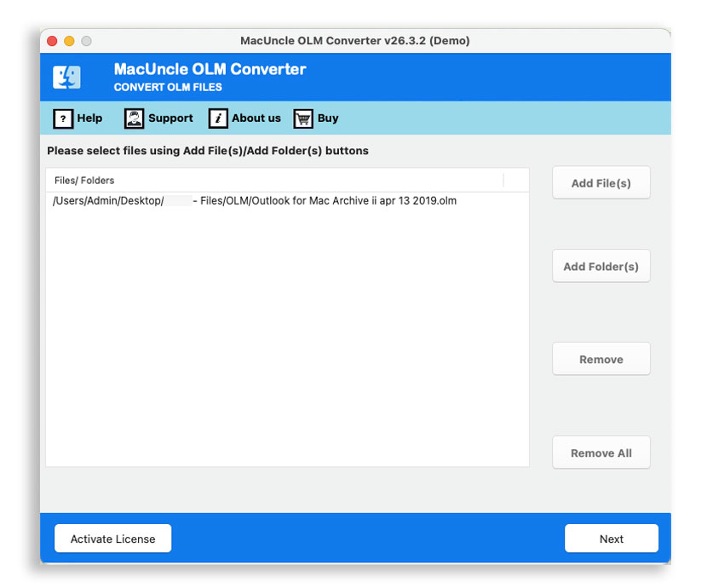This screenshot has height=588, width=707.
Task: Click the Files/ Folders column header
Action: pyautogui.click(x=274, y=181)
